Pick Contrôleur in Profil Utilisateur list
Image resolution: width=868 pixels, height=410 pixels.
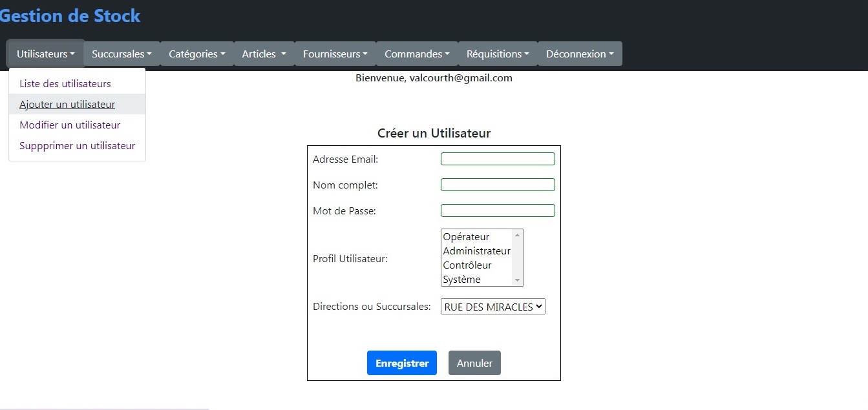pyautogui.click(x=467, y=265)
